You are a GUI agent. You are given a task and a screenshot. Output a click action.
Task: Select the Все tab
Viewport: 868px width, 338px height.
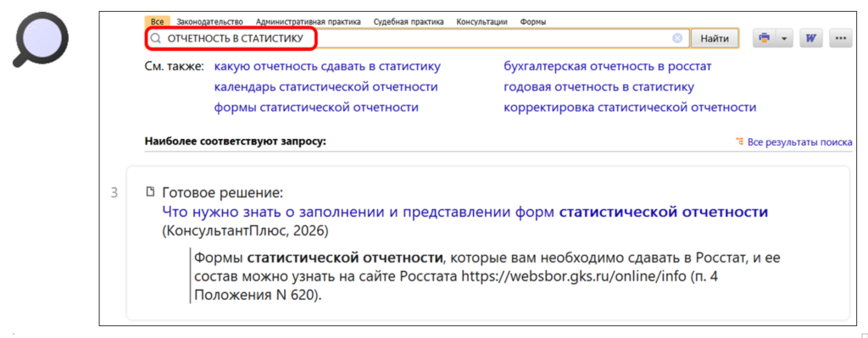tap(157, 22)
